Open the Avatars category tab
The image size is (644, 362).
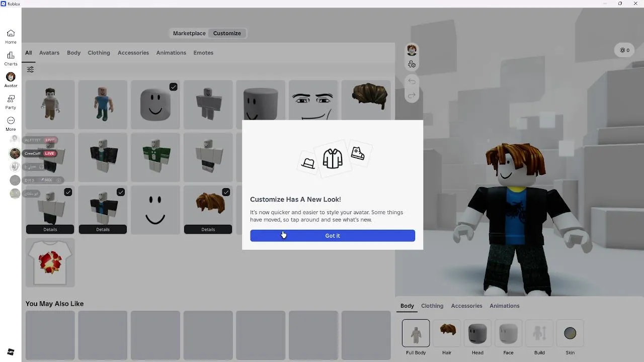point(49,53)
